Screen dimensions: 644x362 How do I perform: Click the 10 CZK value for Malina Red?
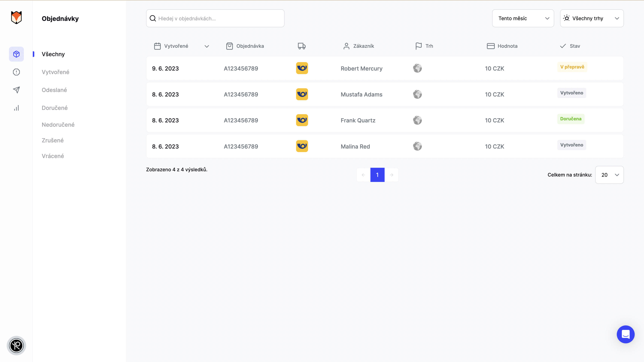point(495,146)
